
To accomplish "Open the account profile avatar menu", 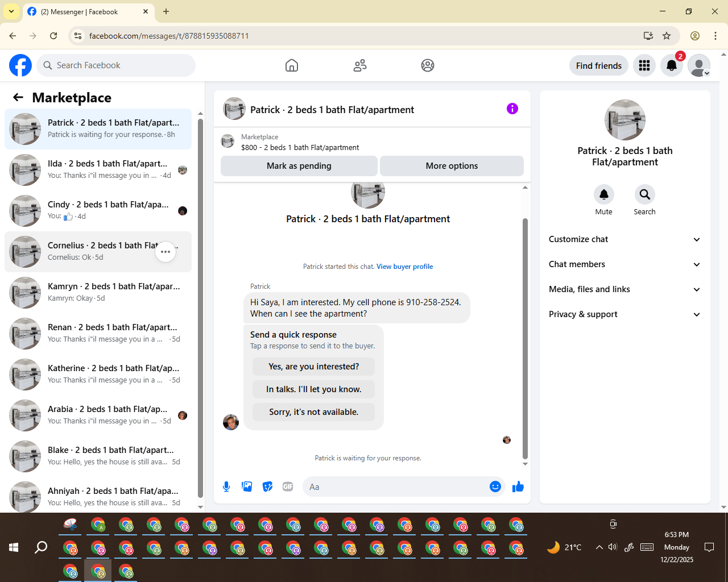I will pos(699,65).
